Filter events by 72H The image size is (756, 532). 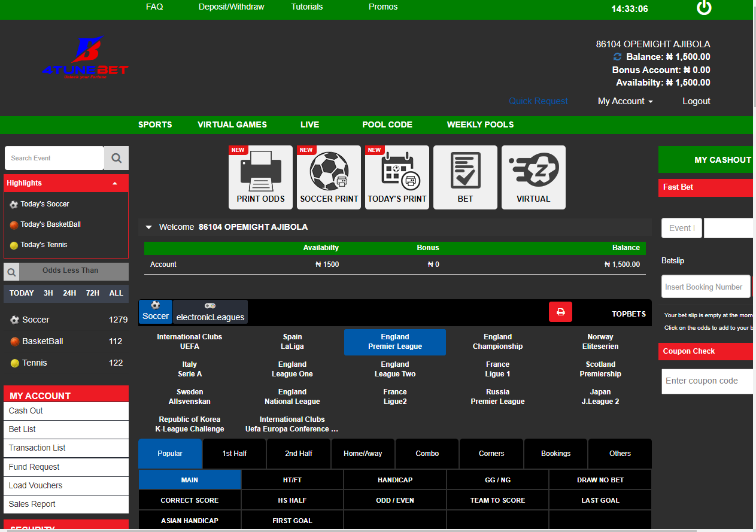point(93,293)
